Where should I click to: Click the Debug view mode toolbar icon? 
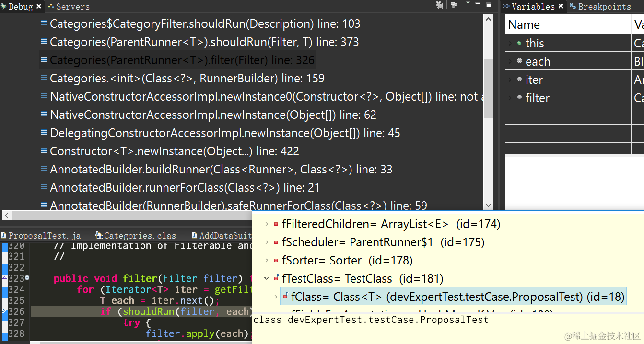(454, 5)
